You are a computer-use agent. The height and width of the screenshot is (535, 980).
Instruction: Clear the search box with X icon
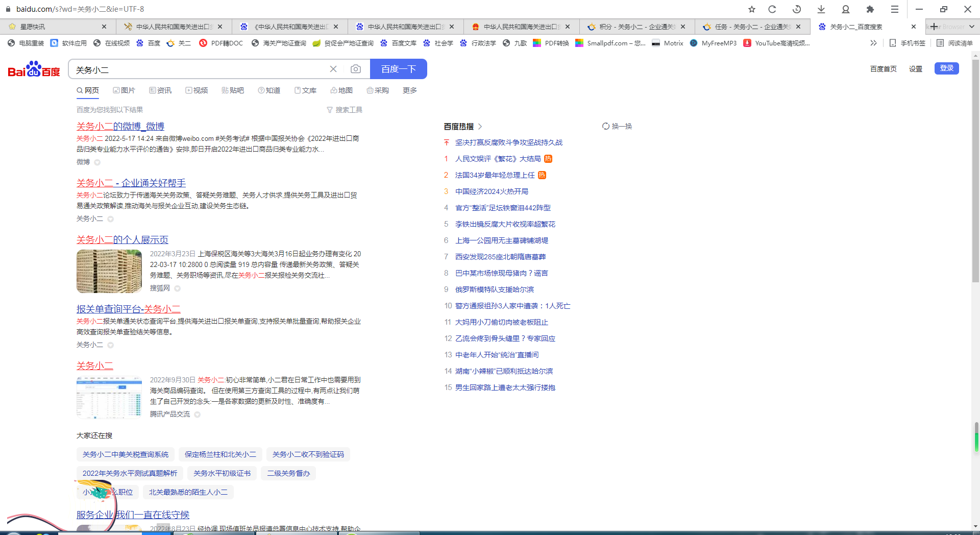[333, 69]
